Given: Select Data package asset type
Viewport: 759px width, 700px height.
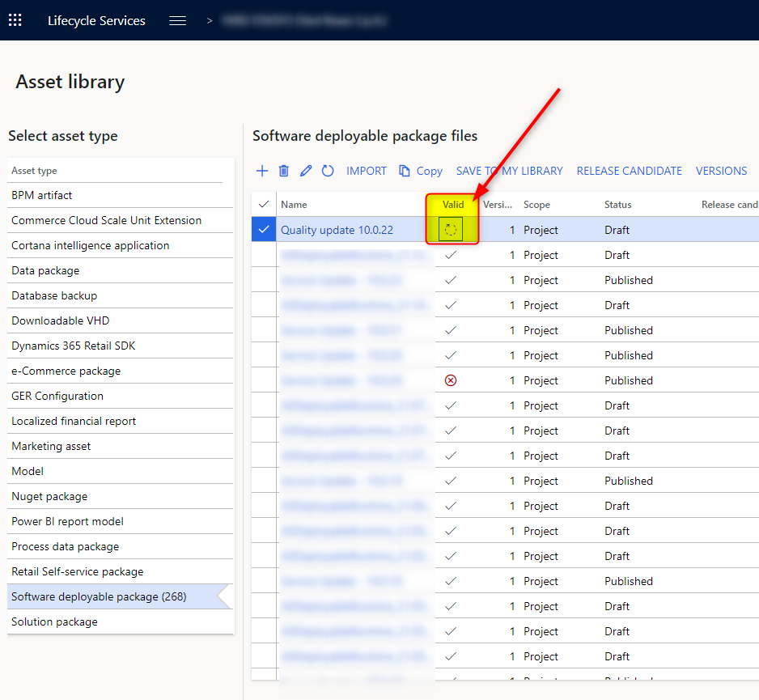Looking at the screenshot, I should [45, 270].
